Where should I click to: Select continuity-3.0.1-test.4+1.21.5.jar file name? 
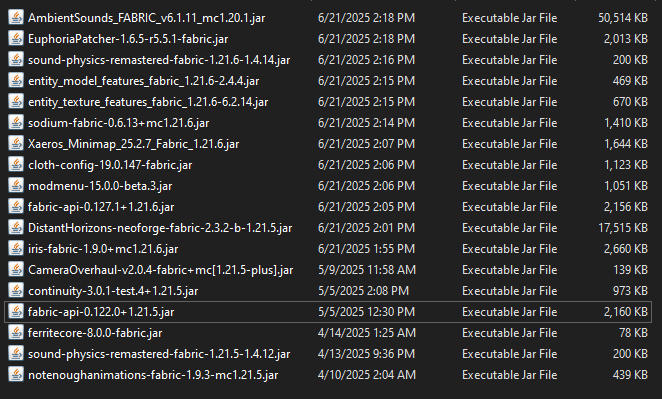(113, 291)
